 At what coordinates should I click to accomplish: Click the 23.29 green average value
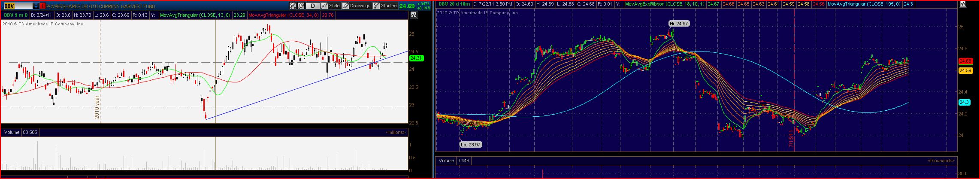point(239,15)
